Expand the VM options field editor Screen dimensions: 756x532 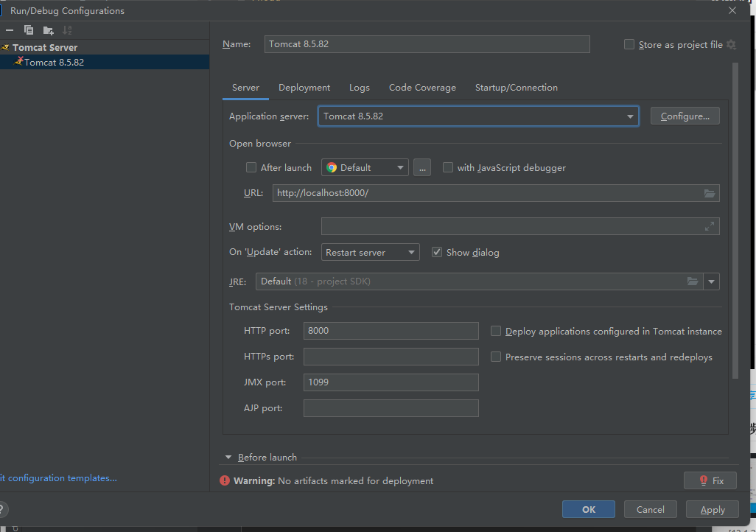pyautogui.click(x=709, y=226)
